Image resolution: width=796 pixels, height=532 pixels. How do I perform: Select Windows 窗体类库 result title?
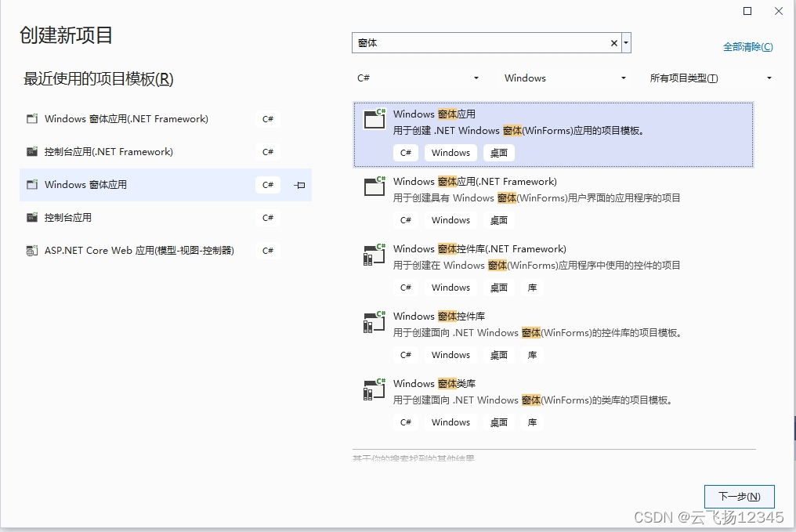click(434, 384)
